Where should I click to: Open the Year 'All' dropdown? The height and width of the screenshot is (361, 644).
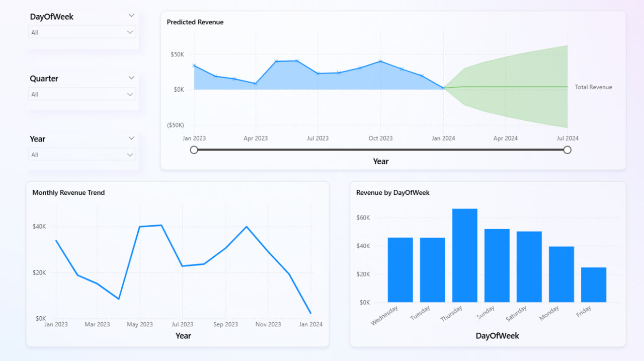coord(82,155)
